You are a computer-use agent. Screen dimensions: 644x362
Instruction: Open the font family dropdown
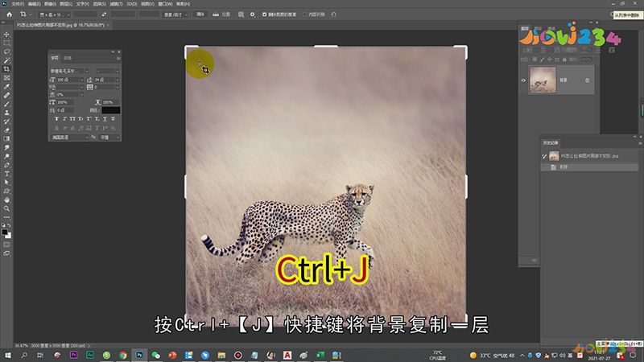point(69,71)
